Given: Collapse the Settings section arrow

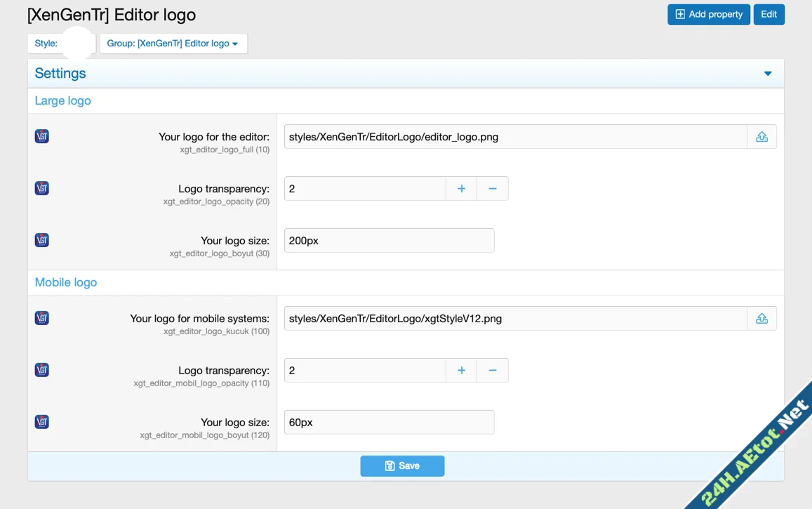Looking at the screenshot, I should click(x=768, y=74).
